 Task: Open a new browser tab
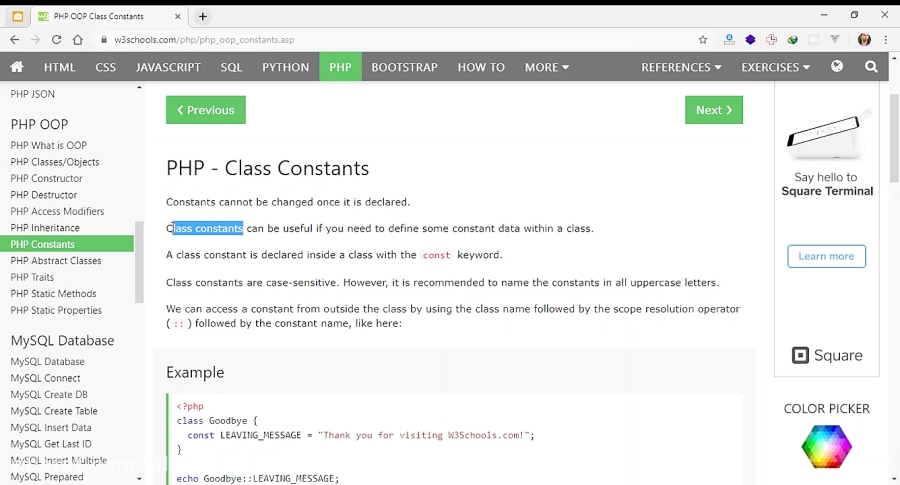coord(203,16)
